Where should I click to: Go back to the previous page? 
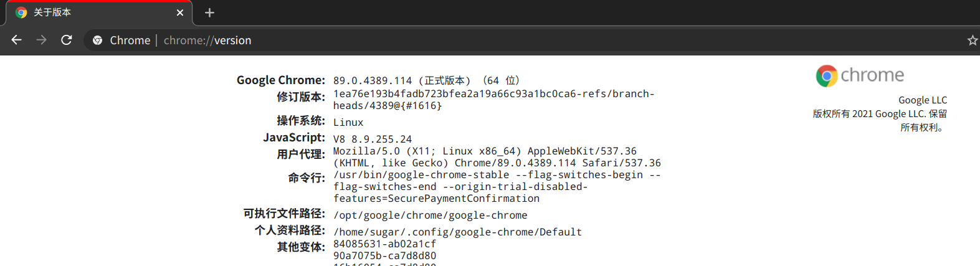17,40
